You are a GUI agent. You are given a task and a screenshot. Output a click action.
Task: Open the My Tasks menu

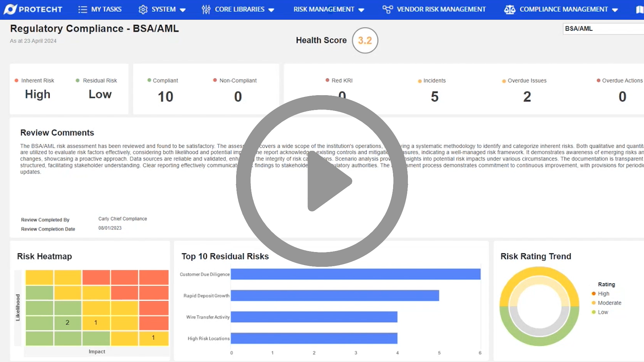click(x=100, y=9)
